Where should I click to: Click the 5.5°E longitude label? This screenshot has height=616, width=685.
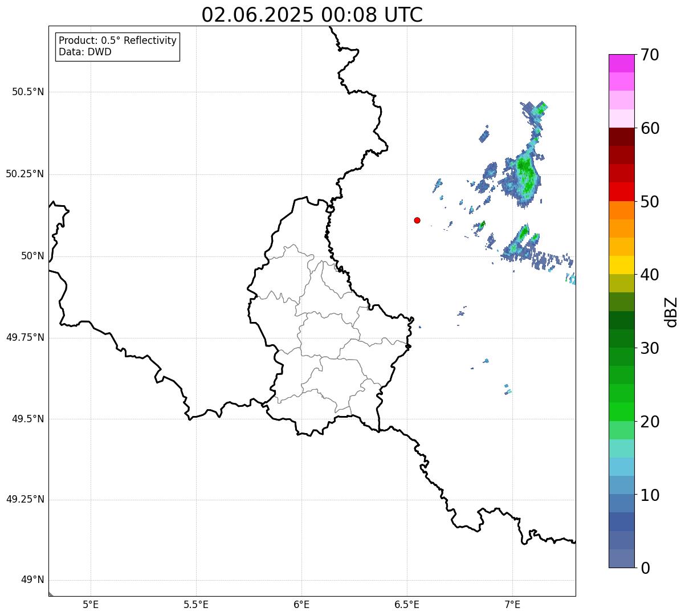pos(196,605)
